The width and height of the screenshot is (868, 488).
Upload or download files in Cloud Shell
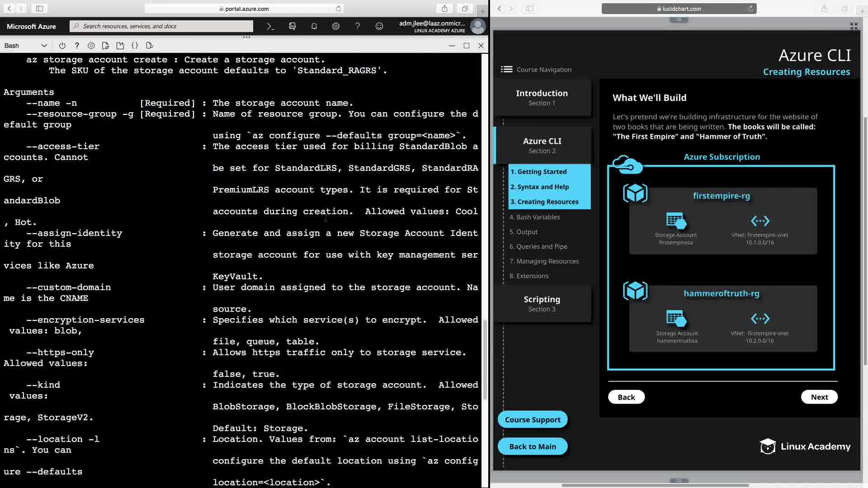tap(105, 46)
